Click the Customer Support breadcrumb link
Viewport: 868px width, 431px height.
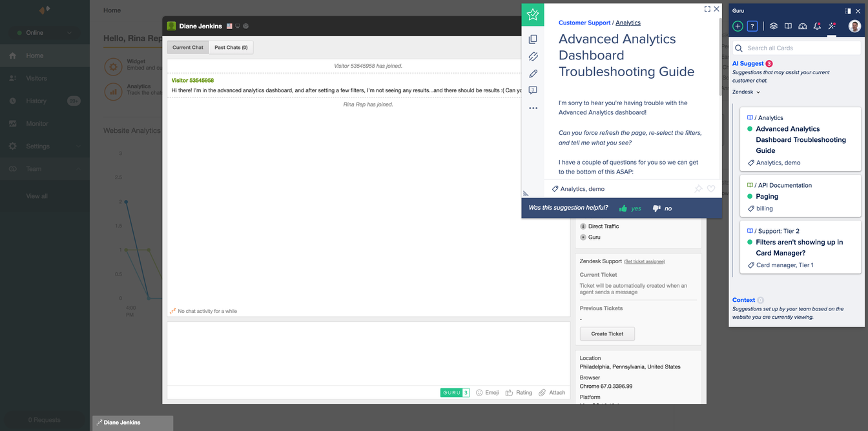pyautogui.click(x=584, y=23)
